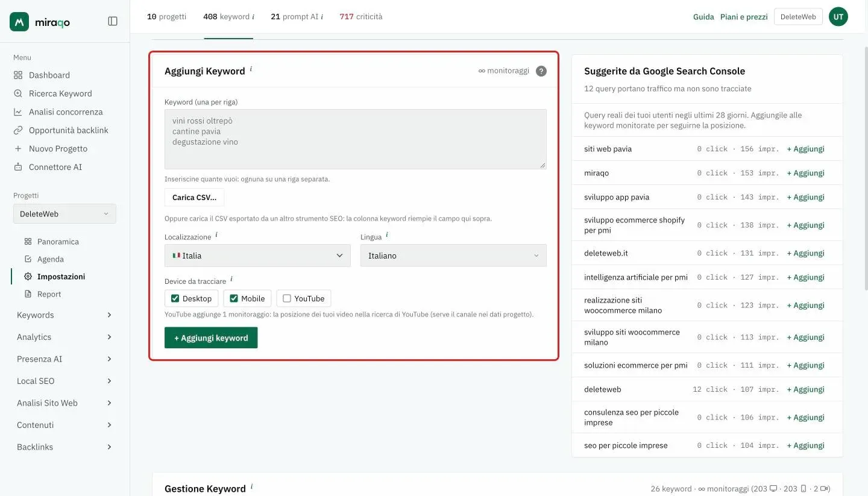Click the question mark help icon
Screen dimensions: 868x496
(x=541, y=71)
